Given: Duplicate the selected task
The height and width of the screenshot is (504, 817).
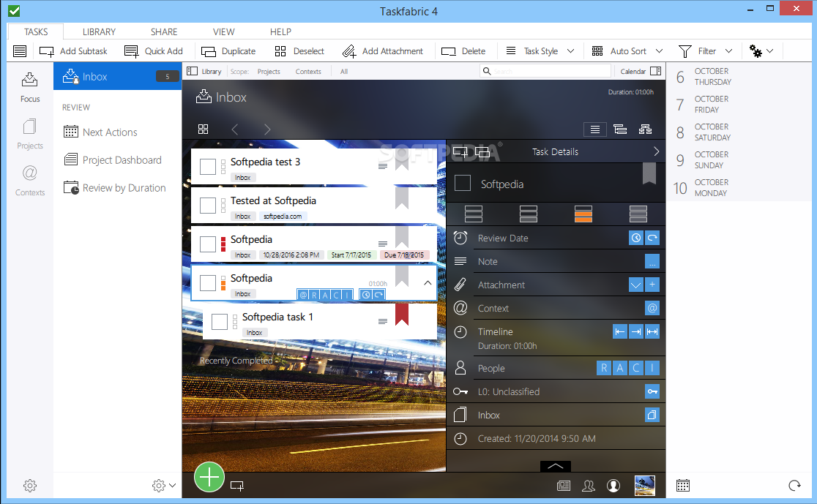Looking at the screenshot, I should pos(228,51).
